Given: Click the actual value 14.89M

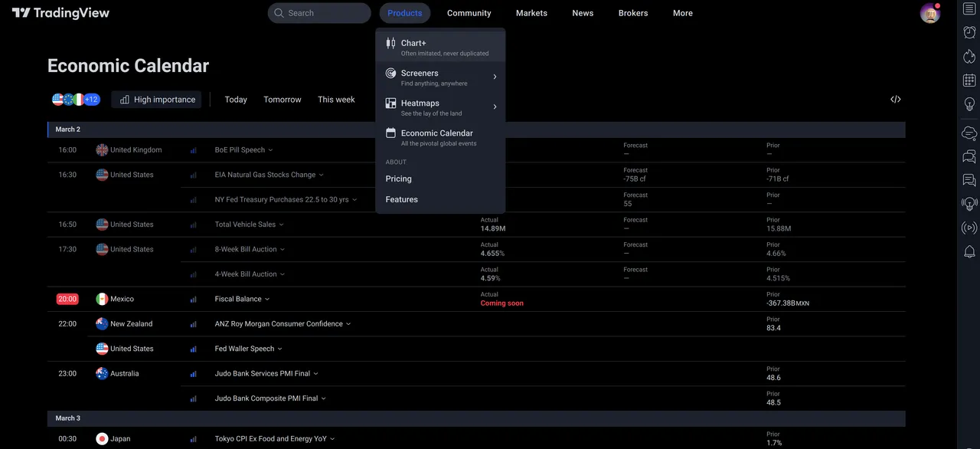Looking at the screenshot, I should click(493, 228).
